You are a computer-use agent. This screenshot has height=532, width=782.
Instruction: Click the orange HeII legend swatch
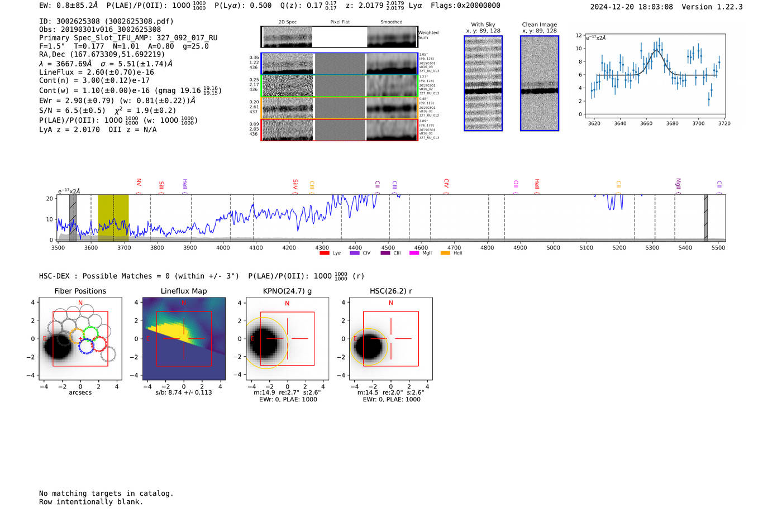445,253
